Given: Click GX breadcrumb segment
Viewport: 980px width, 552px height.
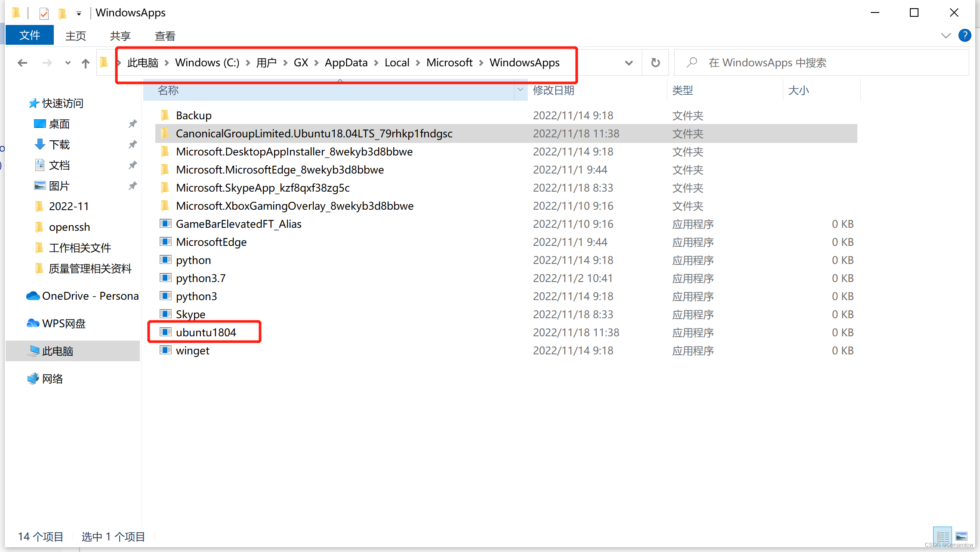Looking at the screenshot, I should 301,63.
